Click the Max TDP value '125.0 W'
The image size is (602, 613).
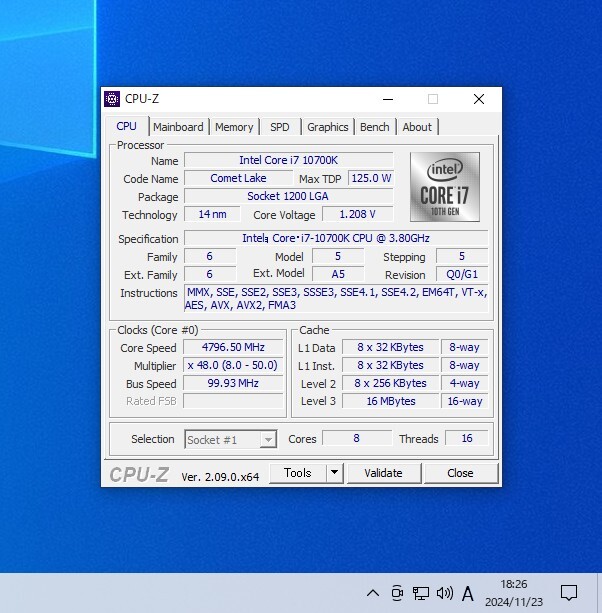click(371, 178)
